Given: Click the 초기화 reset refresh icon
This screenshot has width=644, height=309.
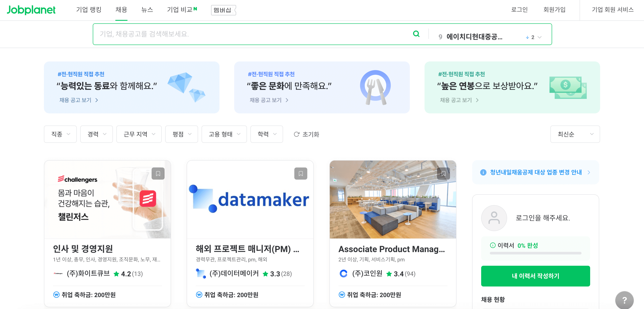Looking at the screenshot, I should 296,134.
